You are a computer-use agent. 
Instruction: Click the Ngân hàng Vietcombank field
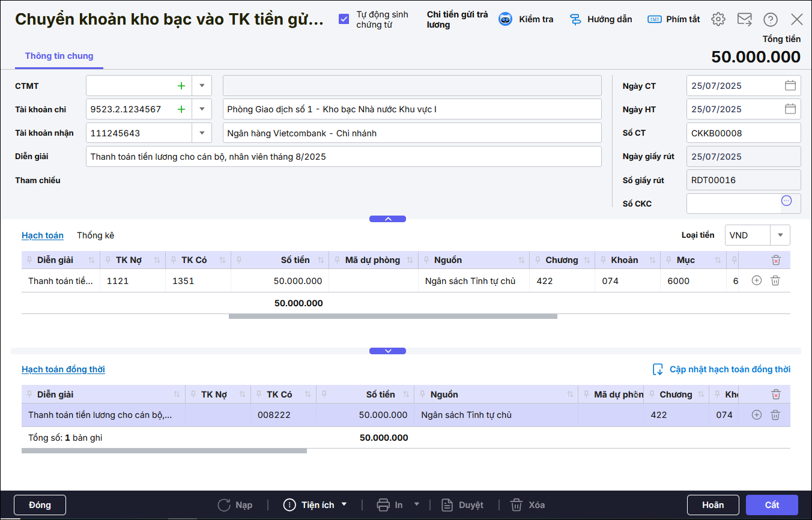[412, 133]
